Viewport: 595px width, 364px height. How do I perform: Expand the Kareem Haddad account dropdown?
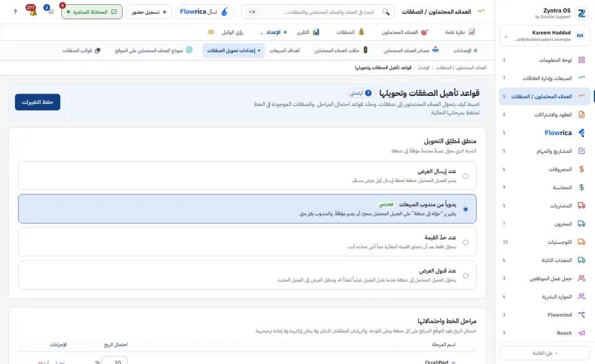[506, 37]
